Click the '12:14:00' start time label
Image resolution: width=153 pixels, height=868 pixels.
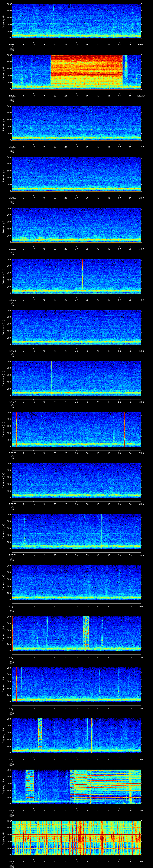(12, 861)
